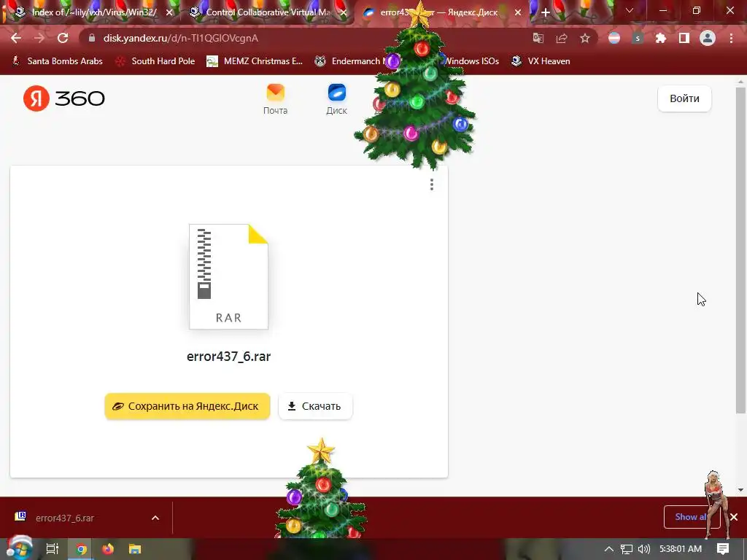This screenshot has height=560, width=747.
Task: Open the Диск service icon
Action: (337, 99)
